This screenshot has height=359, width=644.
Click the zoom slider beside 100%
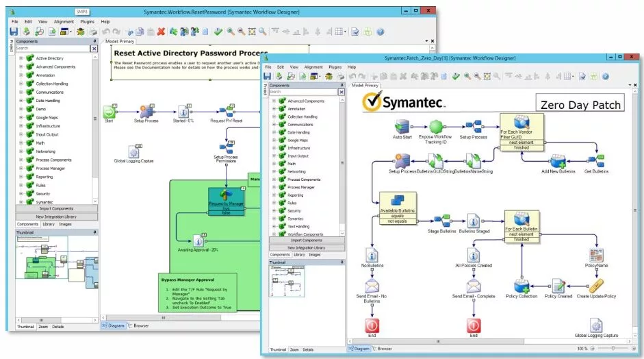(x=613, y=349)
